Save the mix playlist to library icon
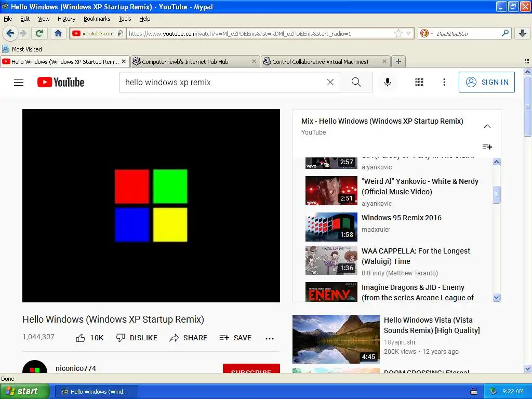The height and width of the screenshot is (399, 532). tap(487, 147)
